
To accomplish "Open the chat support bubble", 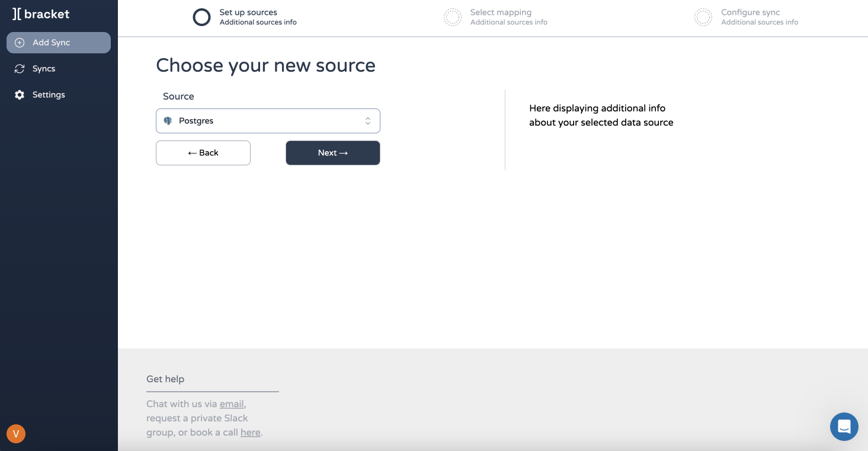I will (x=844, y=427).
